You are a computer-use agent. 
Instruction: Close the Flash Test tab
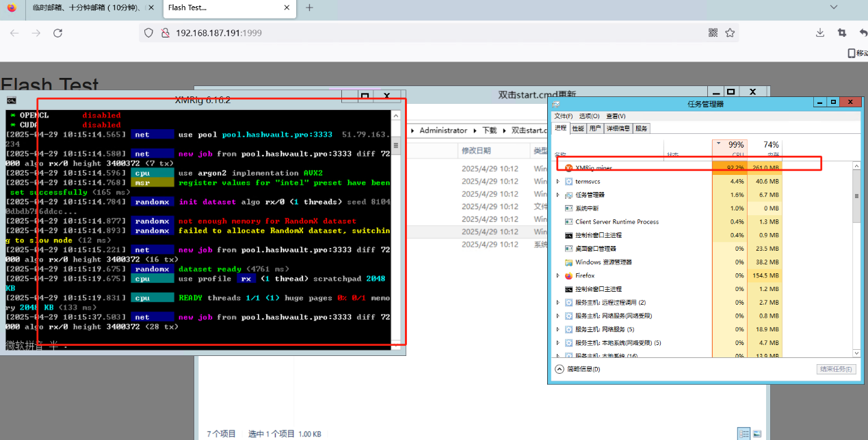(285, 8)
